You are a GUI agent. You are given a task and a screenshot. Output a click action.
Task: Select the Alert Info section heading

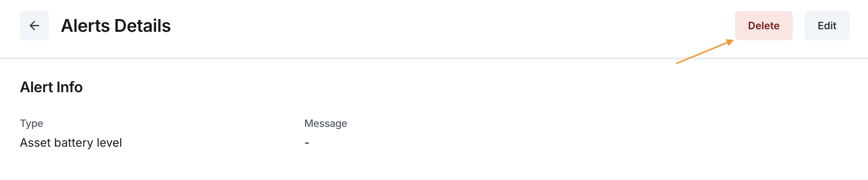(52, 87)
